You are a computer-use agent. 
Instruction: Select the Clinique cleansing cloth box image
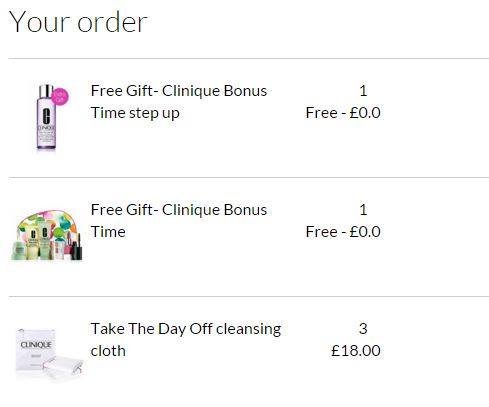coord(49,354)
